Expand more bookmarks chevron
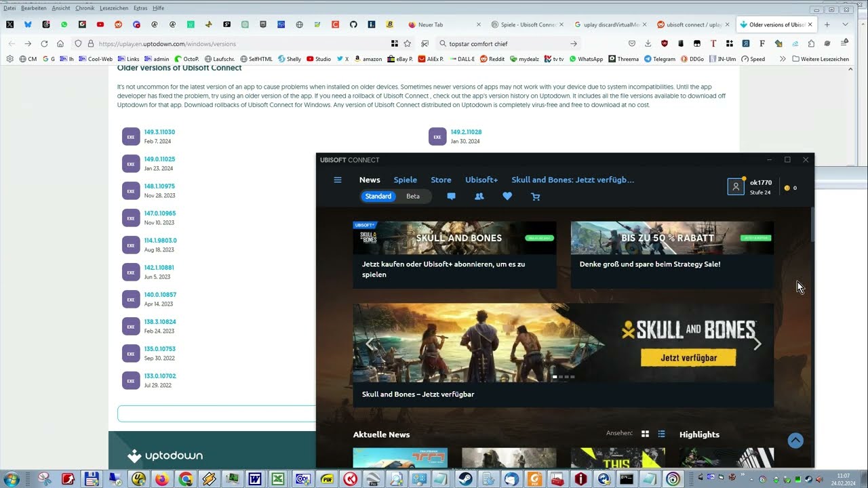This screenshot has width=868, height=488. [783, 59]
